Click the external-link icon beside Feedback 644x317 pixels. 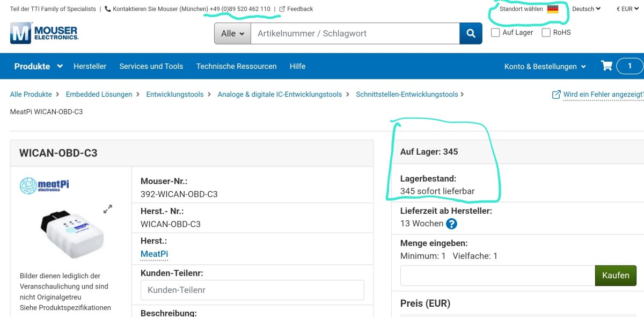(x=282, y=9)
